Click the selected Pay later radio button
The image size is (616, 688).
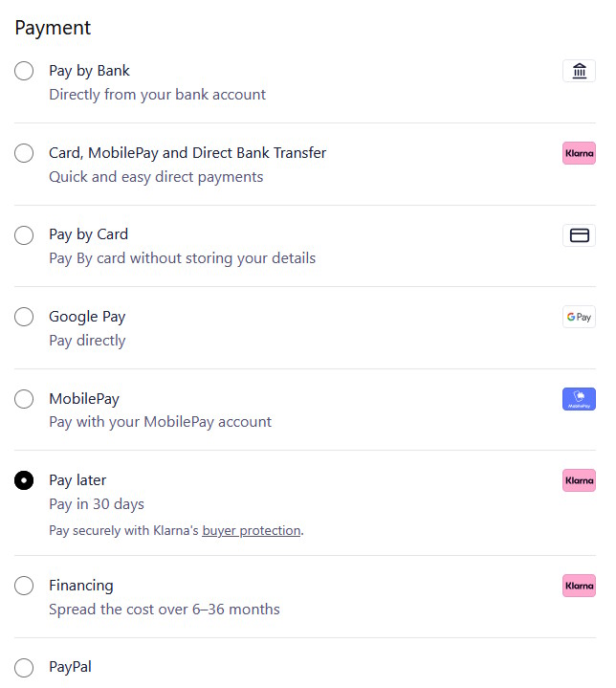(x=24, y=480)
